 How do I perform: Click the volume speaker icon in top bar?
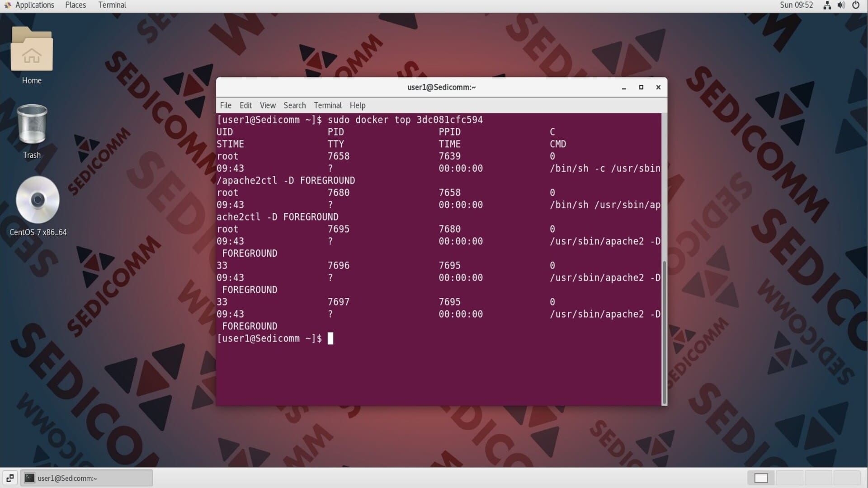coord(841,5)
